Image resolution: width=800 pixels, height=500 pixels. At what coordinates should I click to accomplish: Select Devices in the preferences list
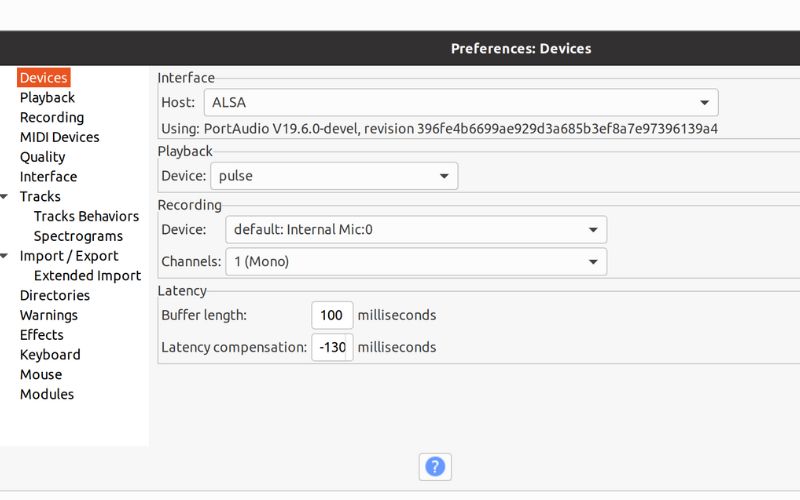pyautogui.click(x=43, y=78)
